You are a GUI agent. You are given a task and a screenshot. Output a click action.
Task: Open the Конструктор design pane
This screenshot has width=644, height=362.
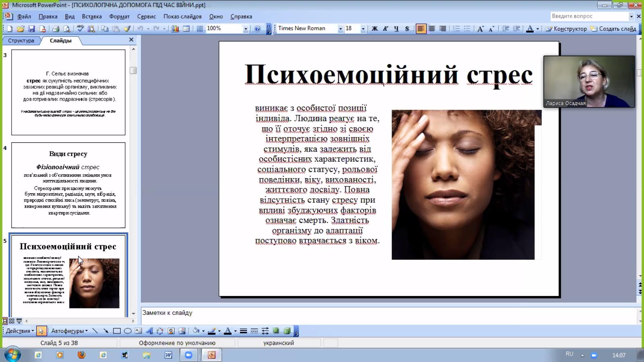(x=566, y=29)
